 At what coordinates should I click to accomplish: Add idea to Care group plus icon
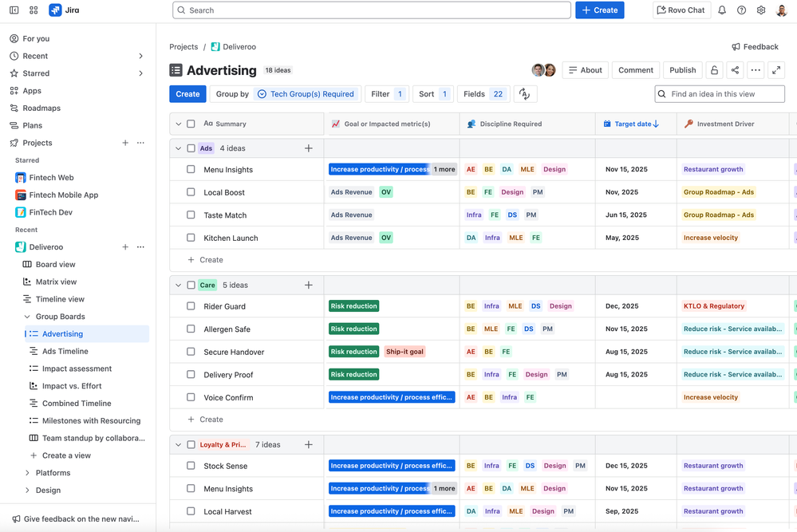tap(309, 285)
